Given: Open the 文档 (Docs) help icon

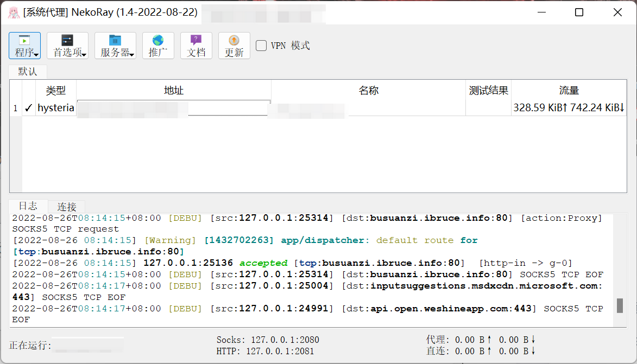Looking at the screenshot, I should tap(196, 41).
